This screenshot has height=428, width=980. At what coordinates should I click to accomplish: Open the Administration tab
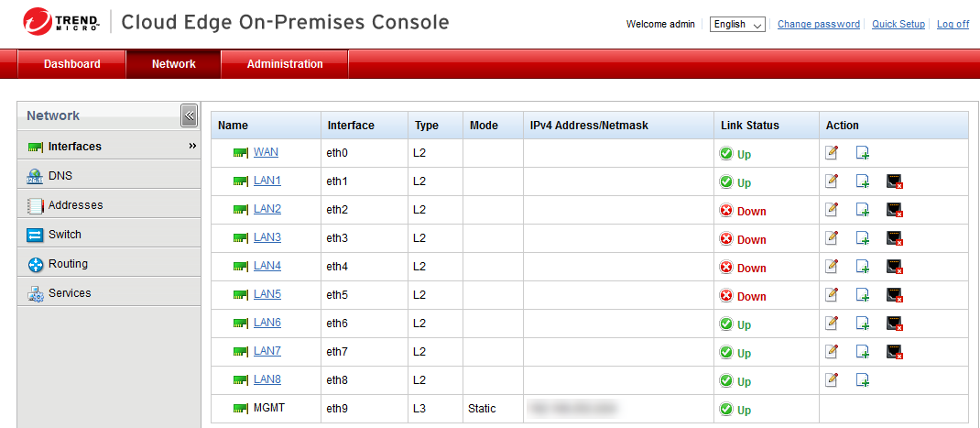click(x=285, y=64)
